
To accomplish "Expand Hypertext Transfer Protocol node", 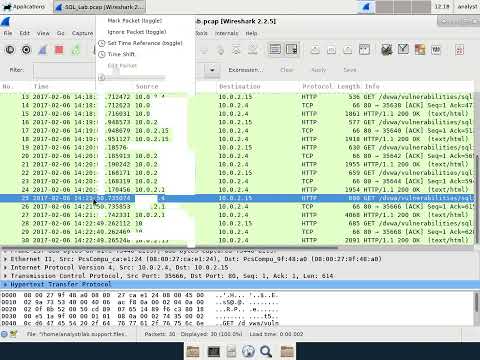I will (5, 284).
